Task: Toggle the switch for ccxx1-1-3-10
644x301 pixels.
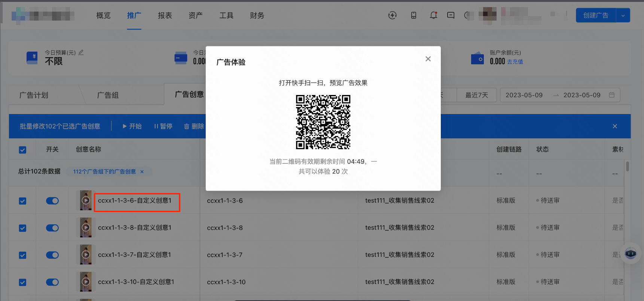Action: click(x=52, y=282)
